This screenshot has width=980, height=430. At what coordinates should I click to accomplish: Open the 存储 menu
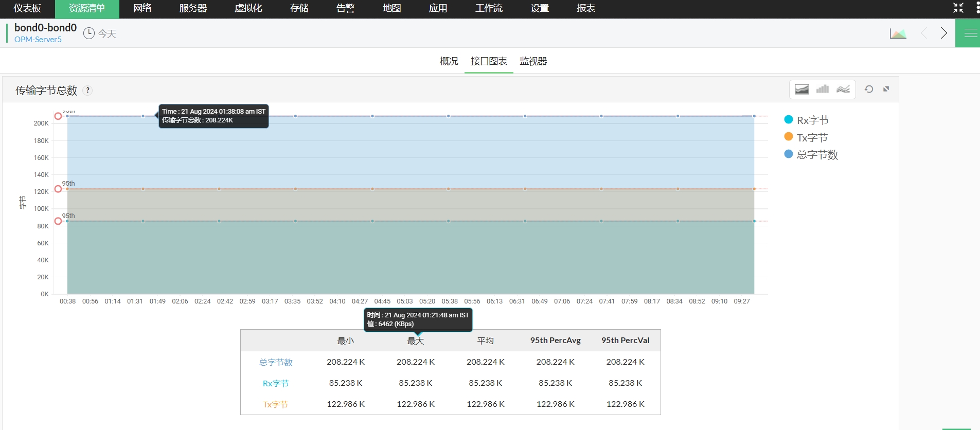(x=299, y=8)
